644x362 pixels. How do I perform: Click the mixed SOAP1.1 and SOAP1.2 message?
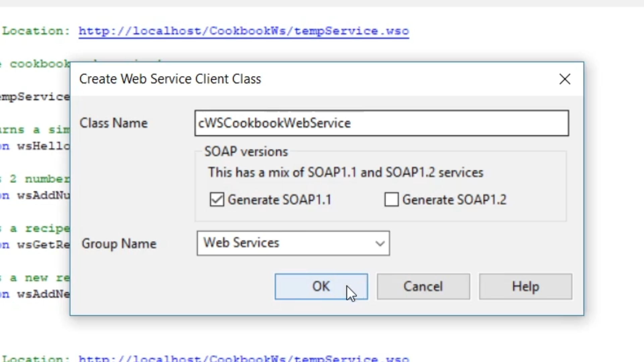tap(345, 173)
